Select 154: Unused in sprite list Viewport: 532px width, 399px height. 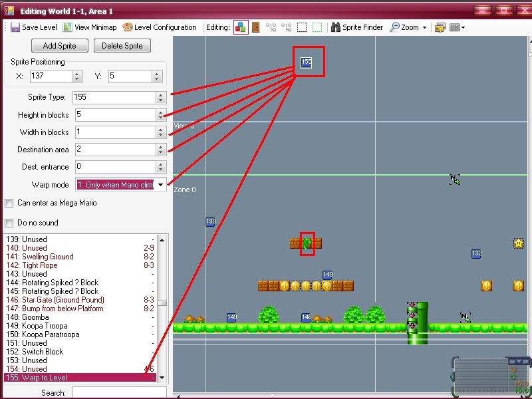(x=80, y=369)
